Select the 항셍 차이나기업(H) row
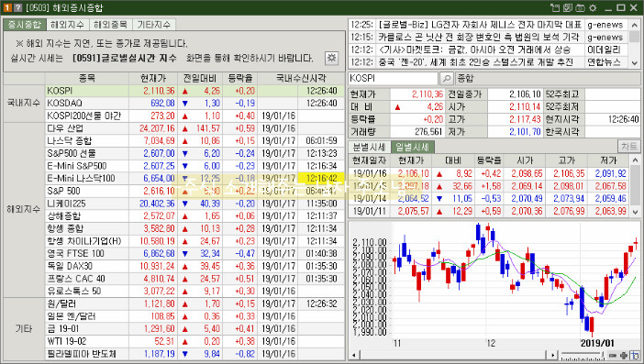Viewport: 644px width, 364px height. tap(195, 241)
